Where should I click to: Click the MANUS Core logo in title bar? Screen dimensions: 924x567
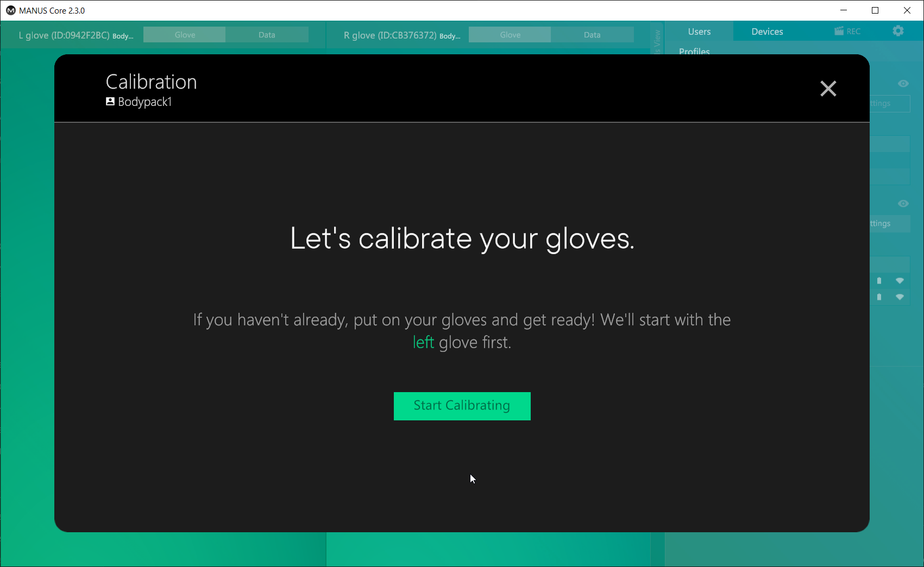(10, 10)
